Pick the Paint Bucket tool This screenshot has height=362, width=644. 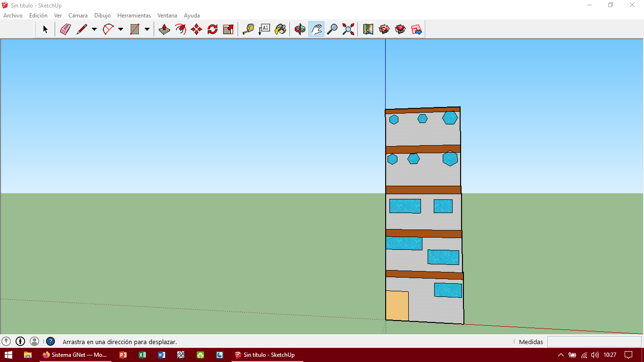pos(281,29)
